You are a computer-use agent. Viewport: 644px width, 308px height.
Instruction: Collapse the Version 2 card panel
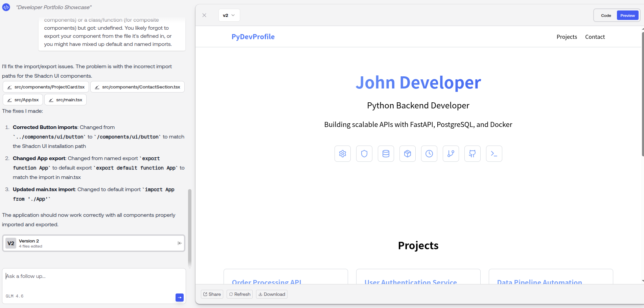click(x=180, y=243)
